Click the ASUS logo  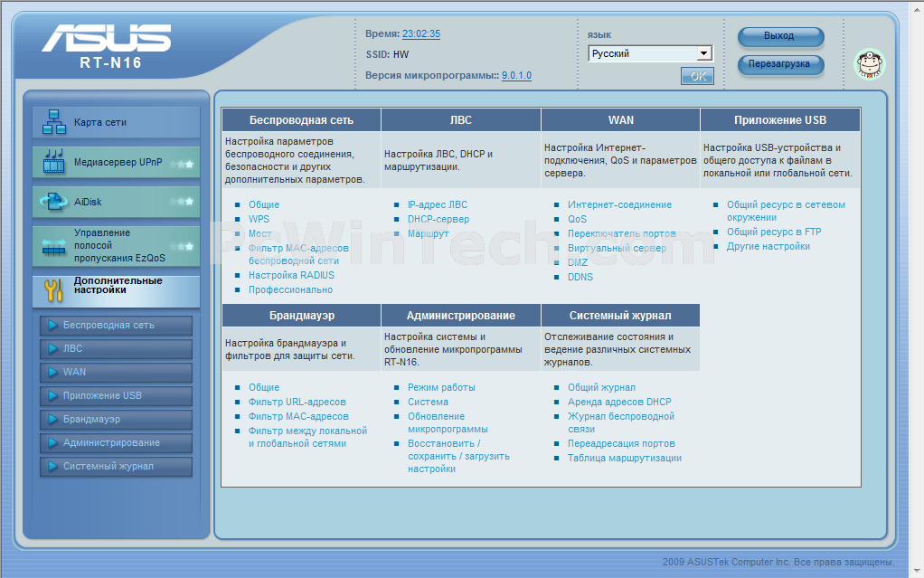coord(106,38)
